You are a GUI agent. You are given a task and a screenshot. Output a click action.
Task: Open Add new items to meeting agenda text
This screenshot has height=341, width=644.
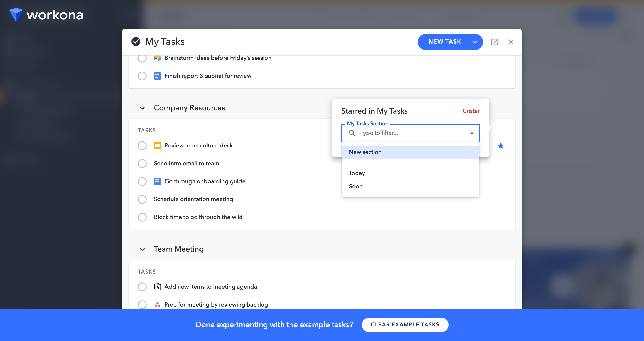tap(210, 287)
